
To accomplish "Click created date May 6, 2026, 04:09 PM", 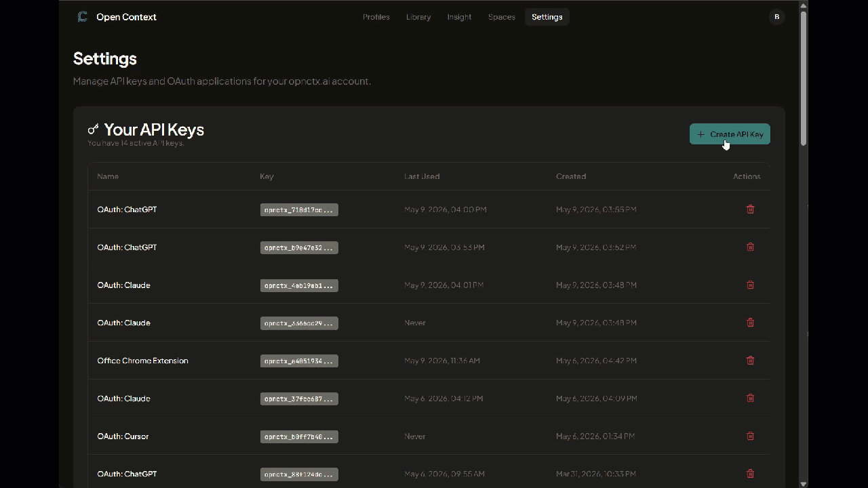I will pyautogui.click(x=597, y=399).
